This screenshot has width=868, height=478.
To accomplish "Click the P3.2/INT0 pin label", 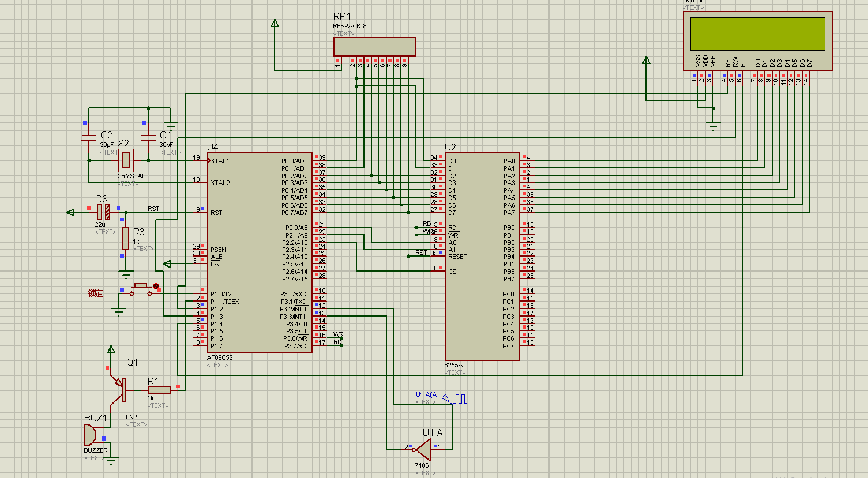I will tap(293, 309).
